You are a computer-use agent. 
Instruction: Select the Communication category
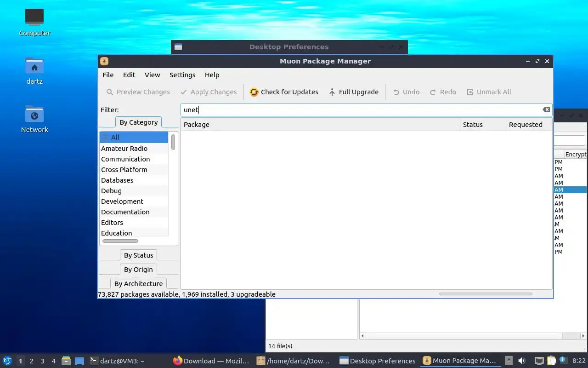[x=134, y=159]
